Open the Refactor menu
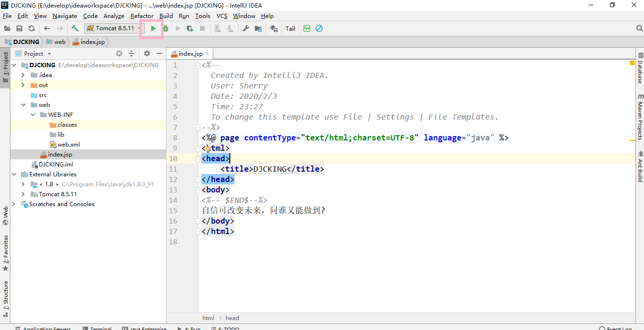644x330 pixels. tap(142, 16)
